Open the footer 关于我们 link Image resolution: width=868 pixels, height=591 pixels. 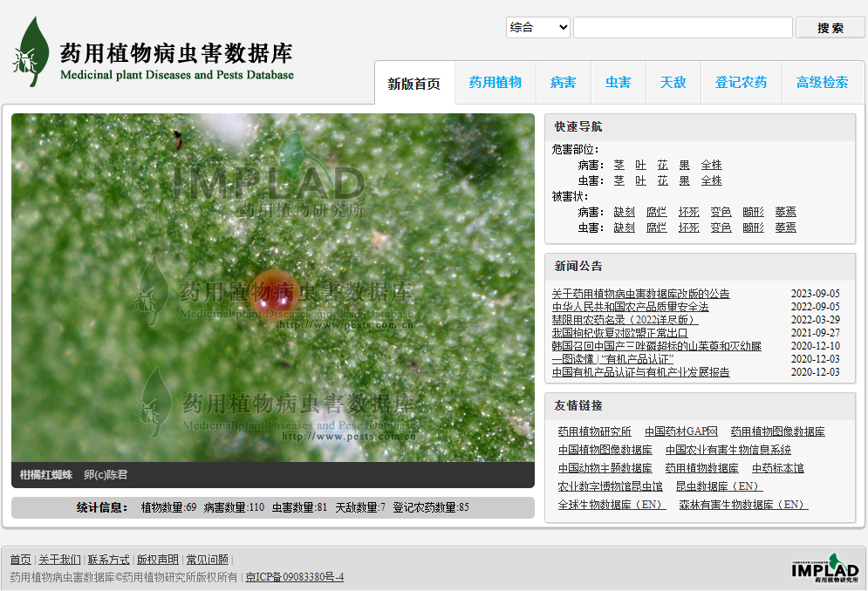click(60, 560)
